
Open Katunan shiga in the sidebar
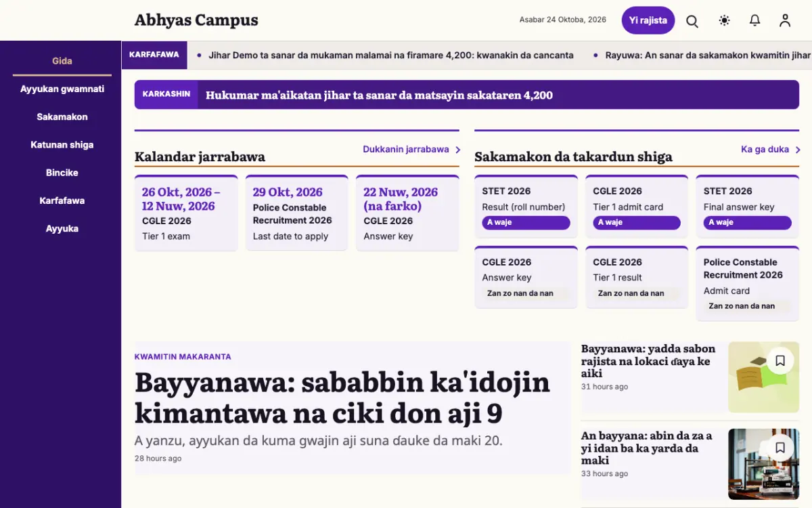62,144
